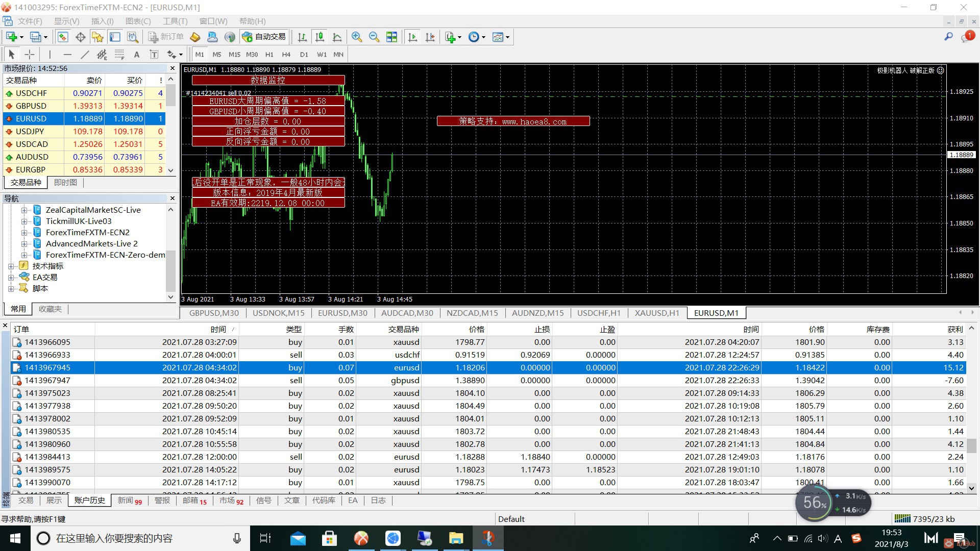Viewport: 980px width, 551px height.
Task: Select the diagonal trendline tool
Action: click(85, 54)
